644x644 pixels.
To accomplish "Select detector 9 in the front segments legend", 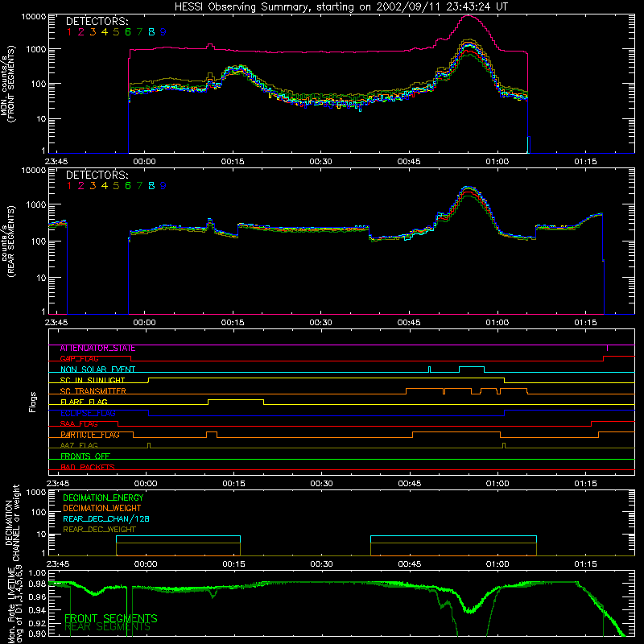I will (163, 32).
